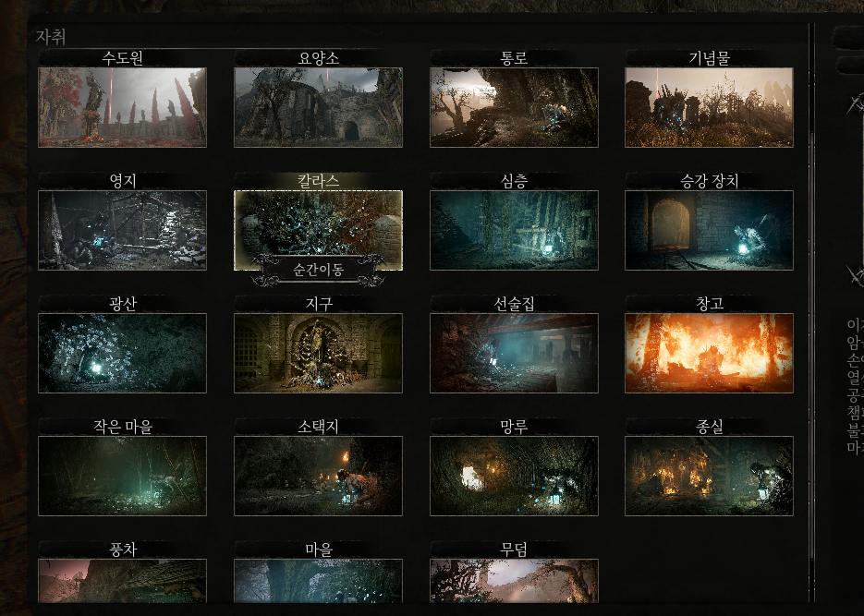Image resolution: width=864 pixels, height=616 pixels.
Task: Choose the 망루 vestige image
Action: coord(514,476)
